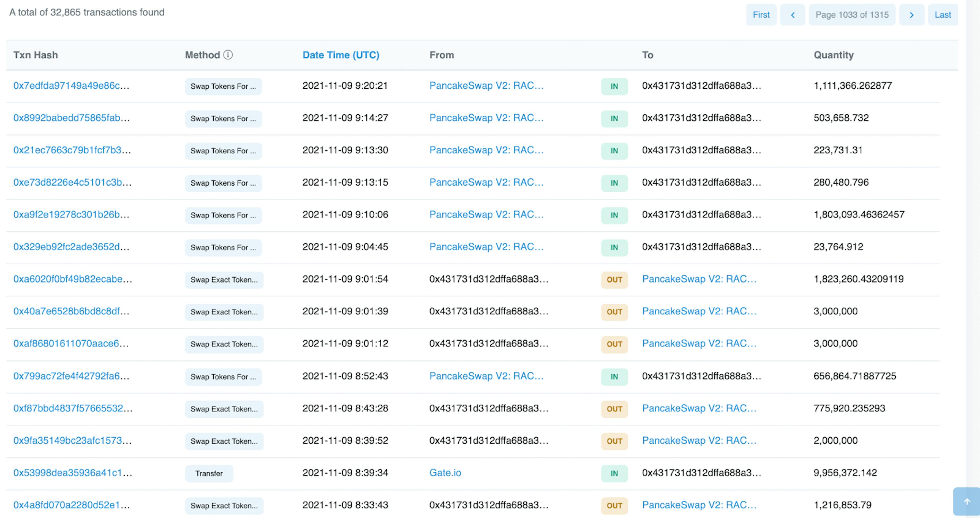The width and height of the screenshot is (980, 518).
Task: Open transaction 0x40a7e6528b6bd8c8df
Action: (x=71, y=311)
